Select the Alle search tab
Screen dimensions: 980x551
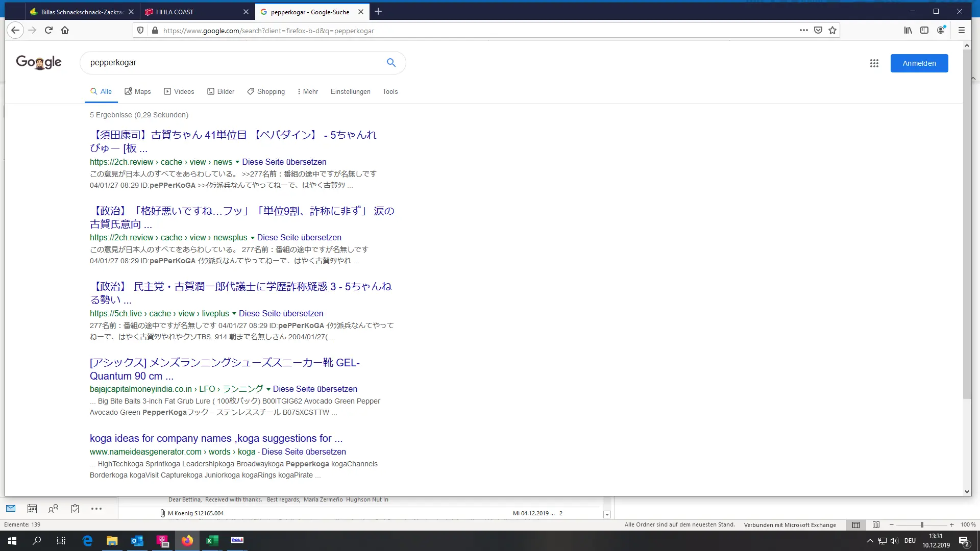(101, 91)
